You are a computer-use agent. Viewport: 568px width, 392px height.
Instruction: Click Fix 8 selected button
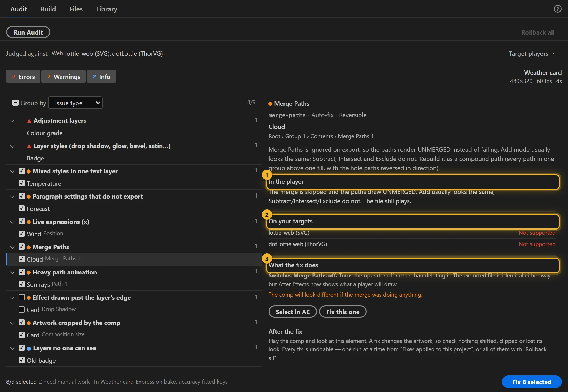532,382
